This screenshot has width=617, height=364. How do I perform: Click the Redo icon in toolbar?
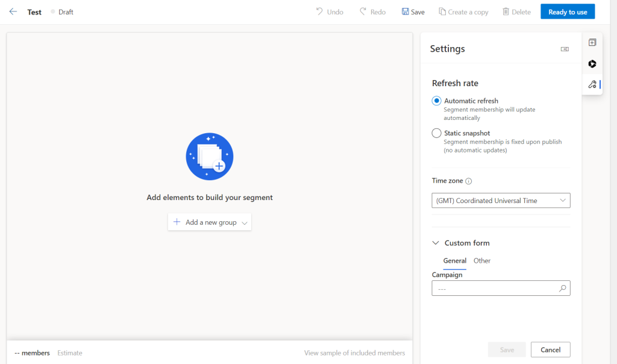pyautogui.click(x=363, y=11)
